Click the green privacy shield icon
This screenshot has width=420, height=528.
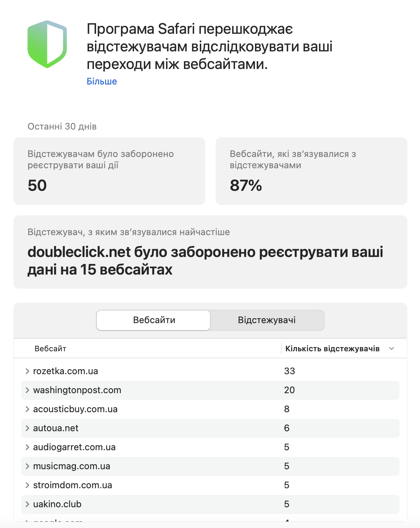pos(47,44)
